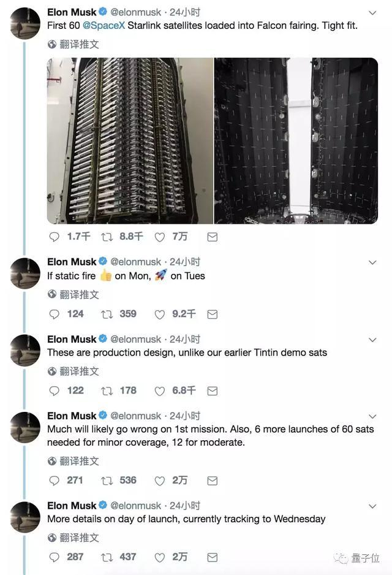Open the empty fairing photo on right
Image resolution: width=392 pixels, height=575 pixels.
(x=296, y=140)
